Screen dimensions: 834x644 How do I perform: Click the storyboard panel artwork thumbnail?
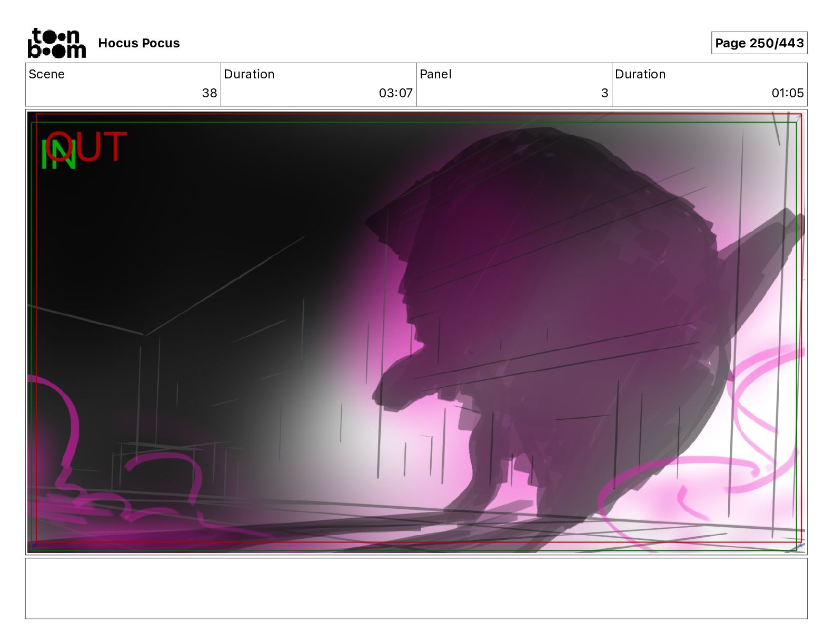[416, 332]
